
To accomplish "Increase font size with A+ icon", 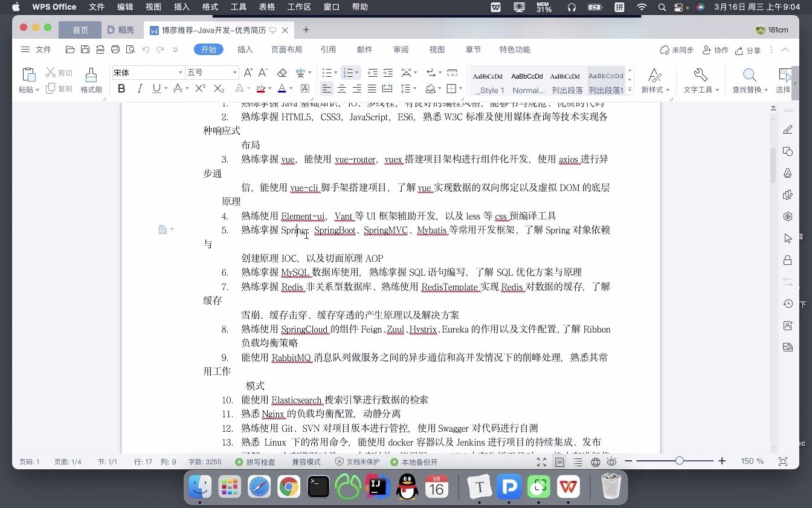I will click(248, 73).
